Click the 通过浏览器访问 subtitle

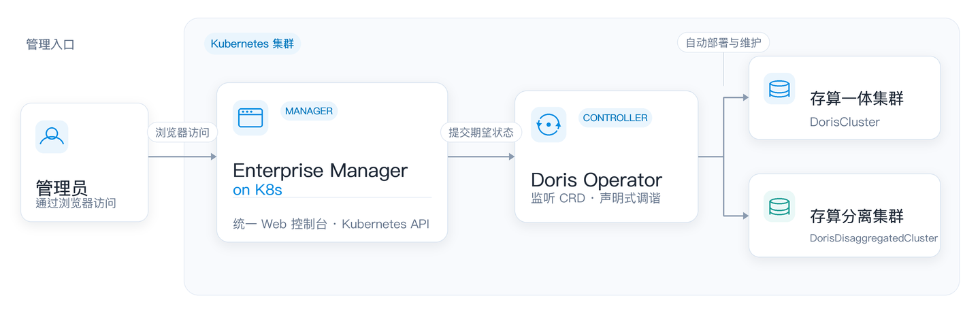[x=76, y=203]
